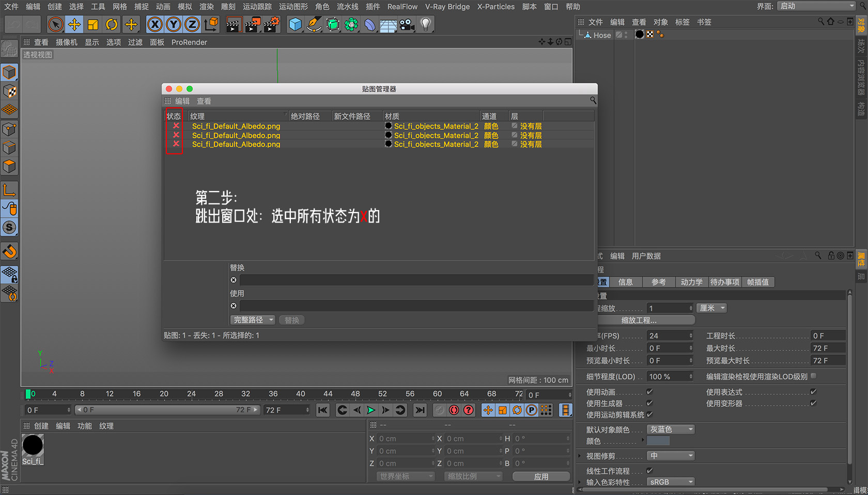This screenshot has height=495, width=868.
Task: Add a camera object
Action: coord(407,24)
